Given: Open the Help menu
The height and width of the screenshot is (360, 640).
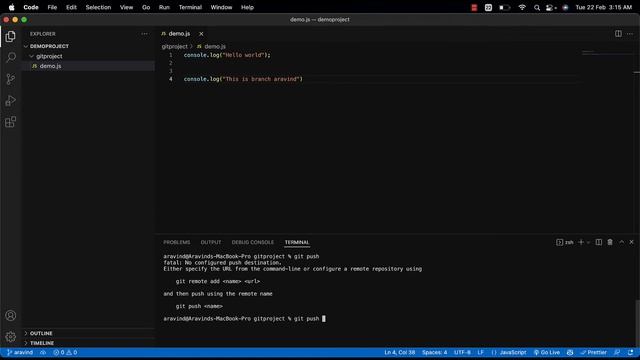Looking at the screenshot, I should pyautogui.click(x=247, y=7).
